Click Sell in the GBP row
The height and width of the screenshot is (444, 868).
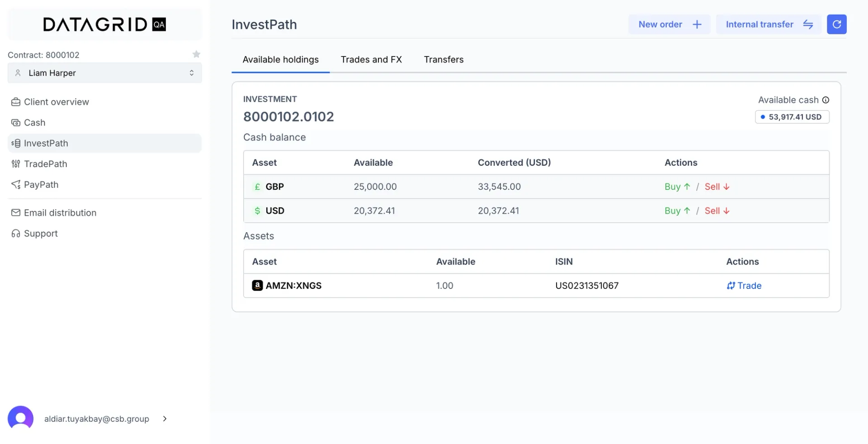(717, 187)
